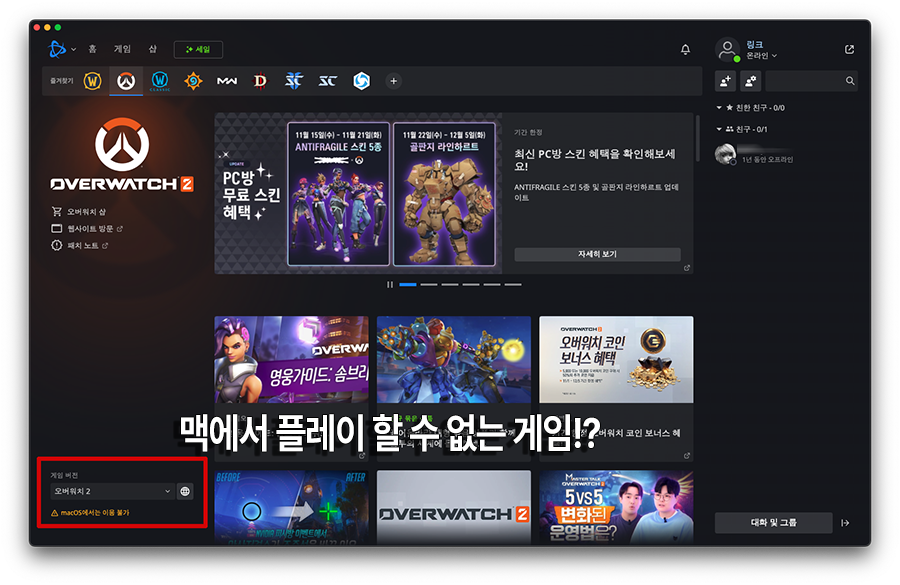Open the Hearthstone game icon
The image size is (900, 585).
[193, 81]
